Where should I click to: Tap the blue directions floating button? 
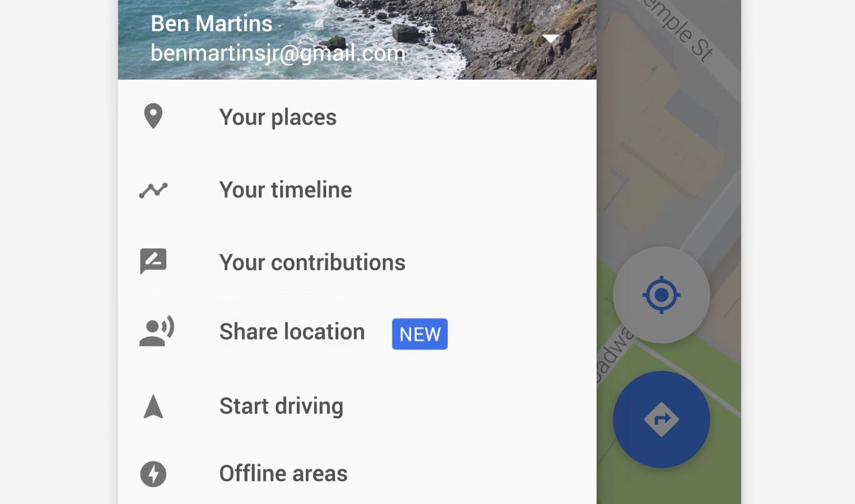click(x=661, y=419)
